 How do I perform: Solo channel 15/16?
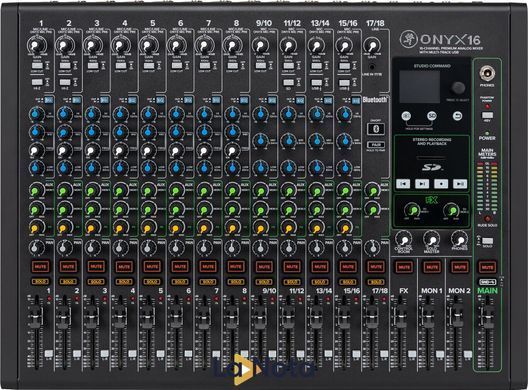(x=347, y=281)
